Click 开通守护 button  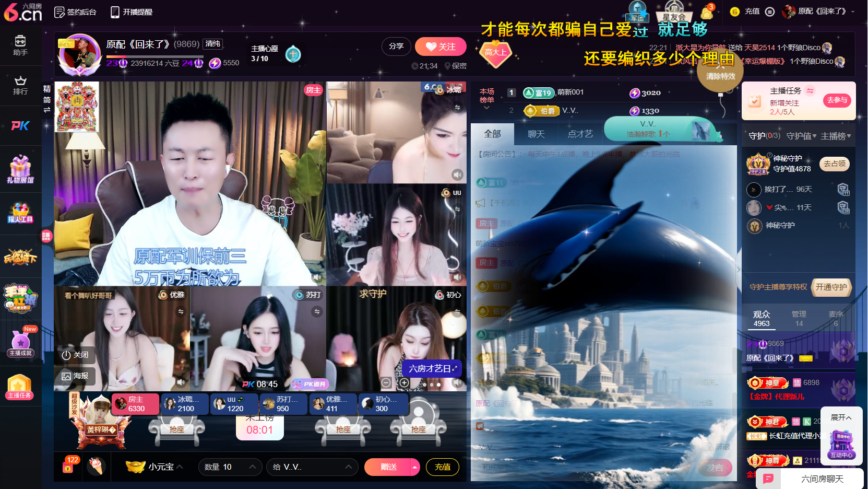point(831,287)
